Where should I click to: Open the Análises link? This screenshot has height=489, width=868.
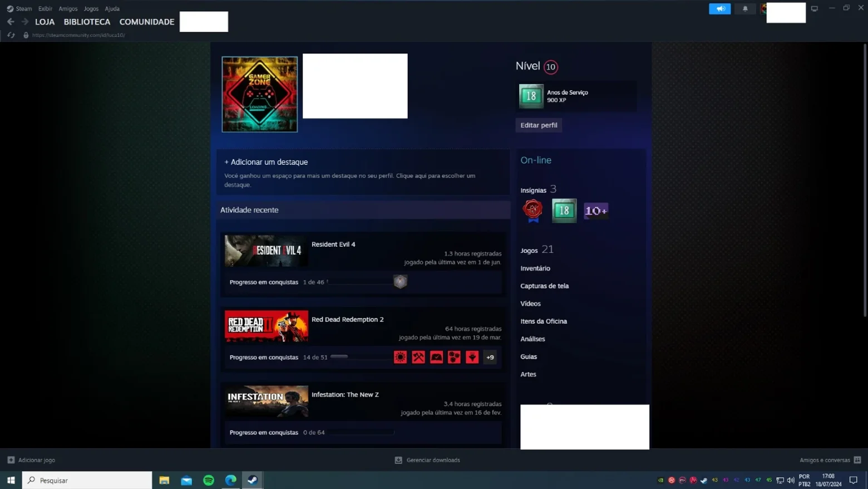532,339
